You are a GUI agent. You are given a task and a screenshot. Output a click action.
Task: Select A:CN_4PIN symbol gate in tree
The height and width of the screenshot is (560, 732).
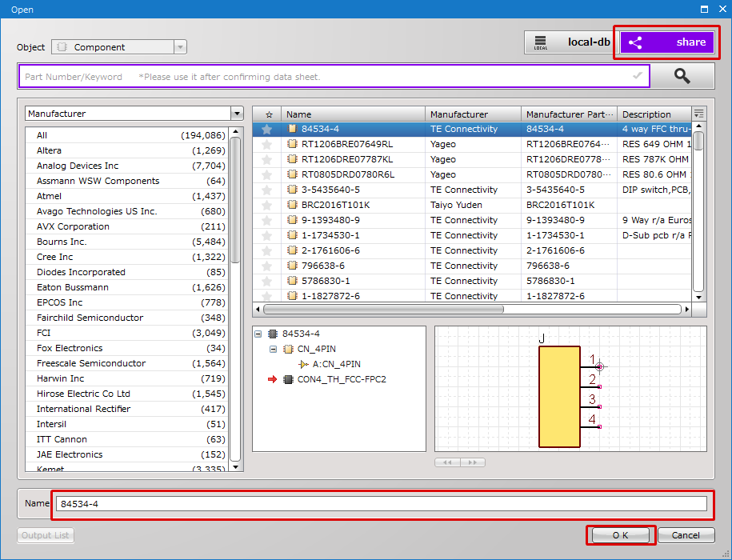pyautogui.click(x=336, y=364)
